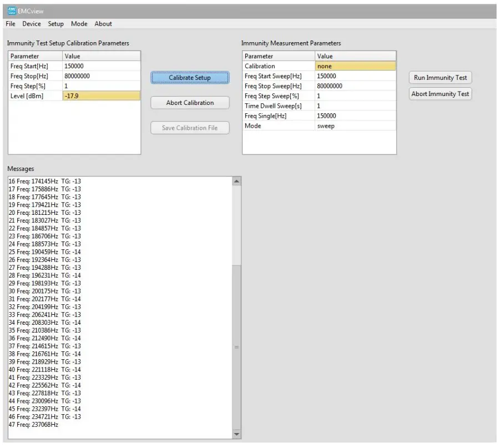Select the Level [dBm] value -17.9
Image resolution: width=501 pixels, height=448 pixels.
point(102,96)
